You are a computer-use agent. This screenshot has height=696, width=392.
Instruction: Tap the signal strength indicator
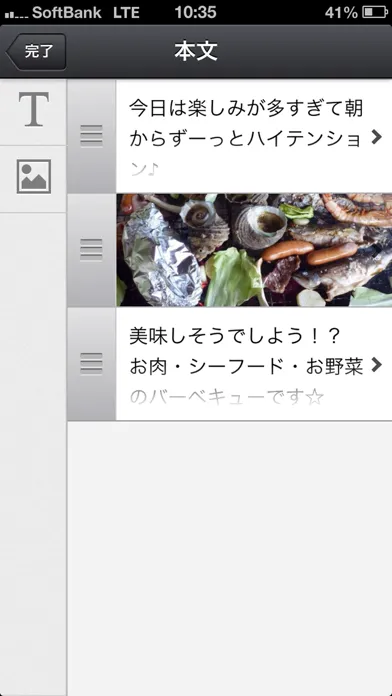tap(16, 14)
